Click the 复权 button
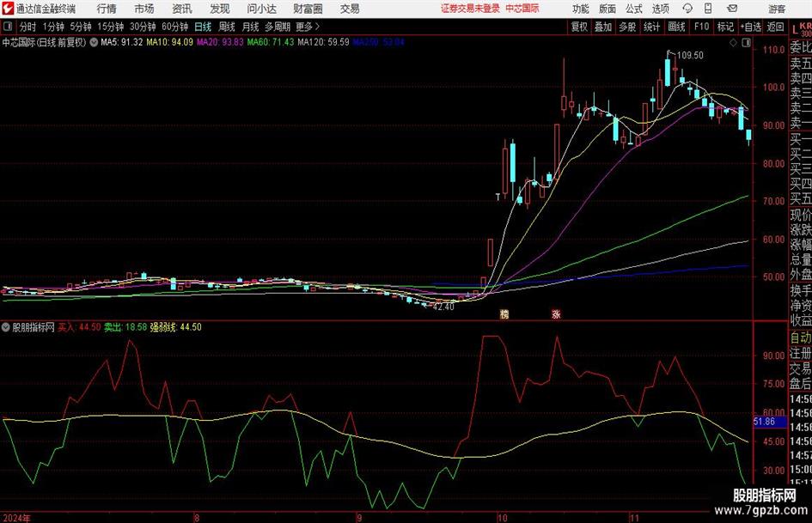Screen dimensions: 812x523 (x=579, y=27)
